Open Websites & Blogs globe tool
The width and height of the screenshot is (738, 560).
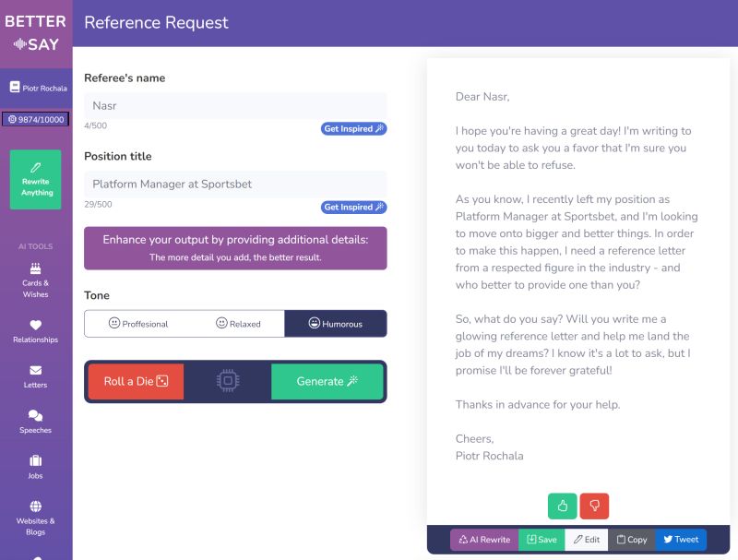click(x=36, y=518)
